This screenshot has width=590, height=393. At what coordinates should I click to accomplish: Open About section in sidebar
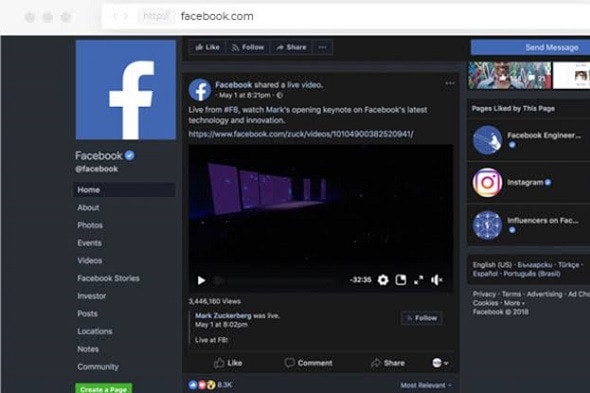pyautogui.click(x=88, y=207)
